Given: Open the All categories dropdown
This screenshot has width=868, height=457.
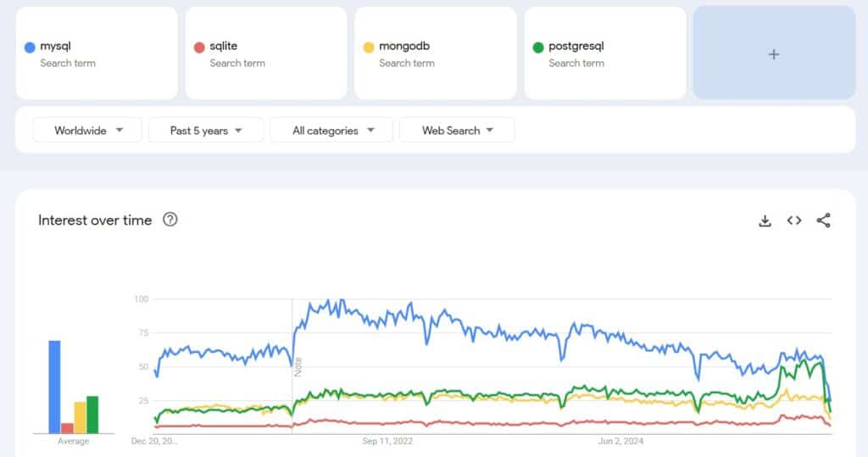Looking at the screenshot, I should pyautogui.click(x=331, y=131).
